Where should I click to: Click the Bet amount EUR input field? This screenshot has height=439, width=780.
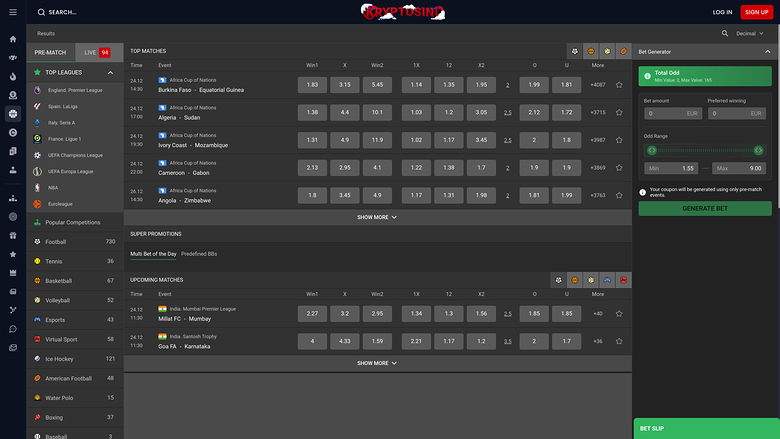point(673,113)
